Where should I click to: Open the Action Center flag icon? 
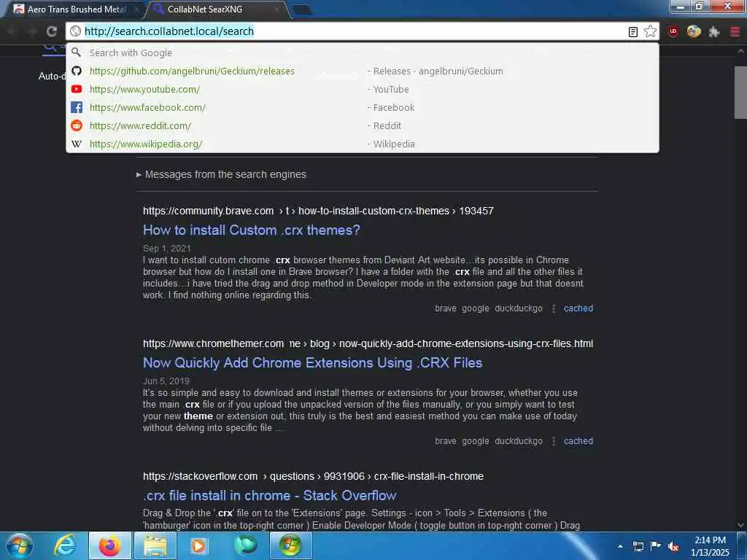tap(656, 546)
